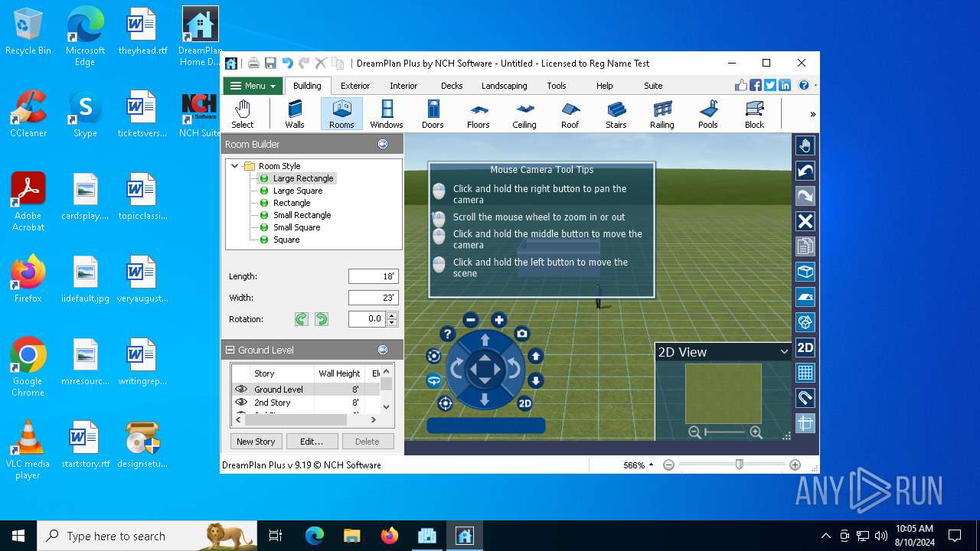980x551 pixels.
Task: Open the 566% zoom level dropdown
Action: pos(639,465)
